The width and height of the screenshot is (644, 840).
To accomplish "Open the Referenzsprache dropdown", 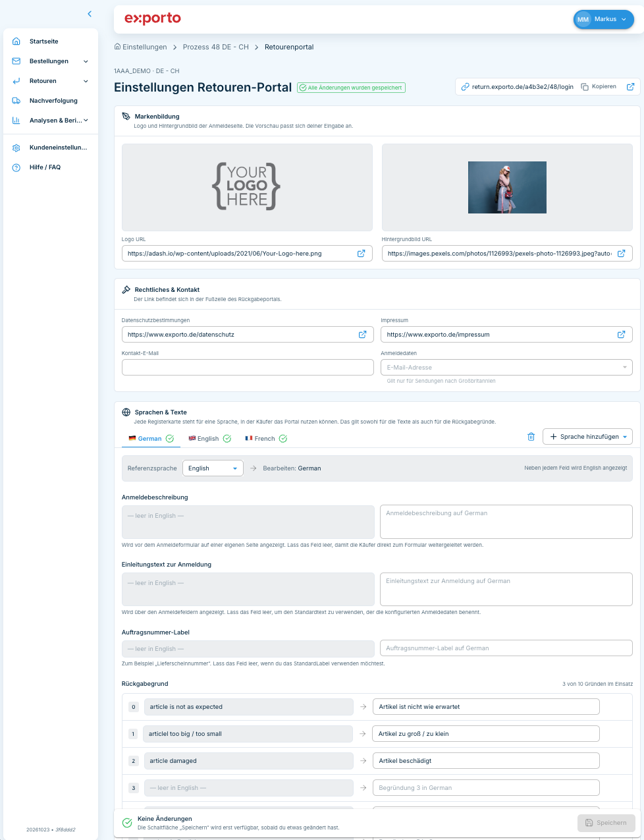I will coord(213,468).
